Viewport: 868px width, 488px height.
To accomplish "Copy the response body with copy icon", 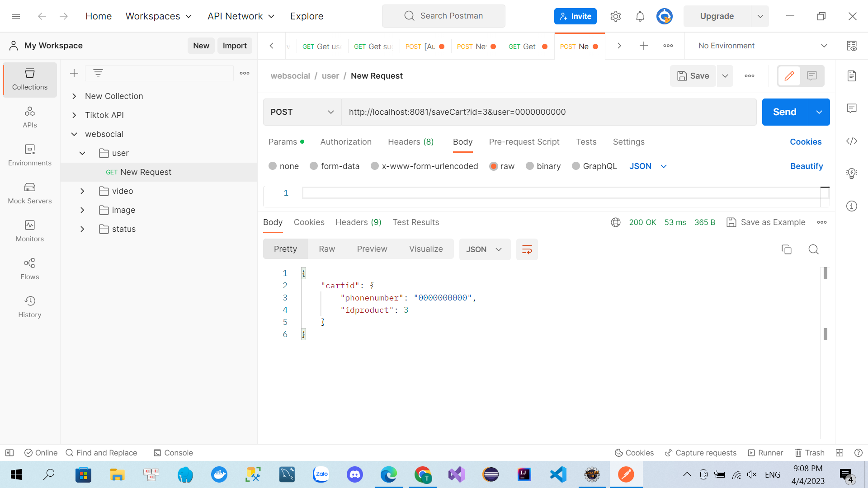I will tap(786, 249).
